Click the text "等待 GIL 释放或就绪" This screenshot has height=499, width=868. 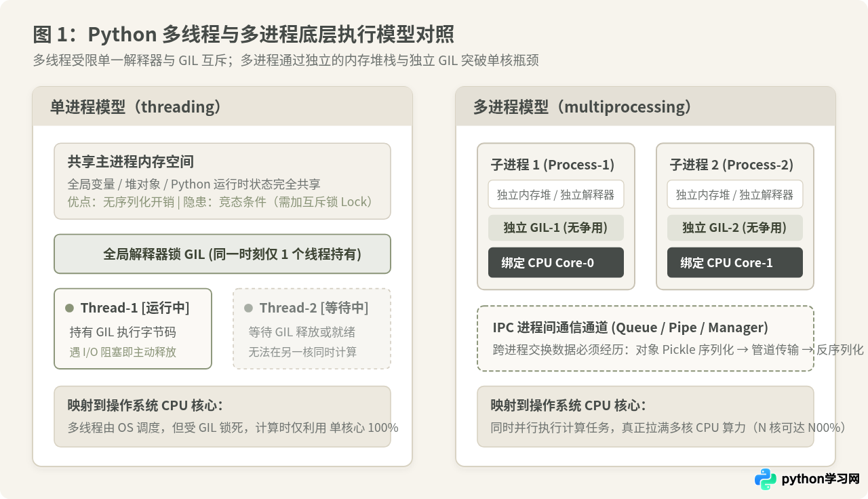coord(302,332)
